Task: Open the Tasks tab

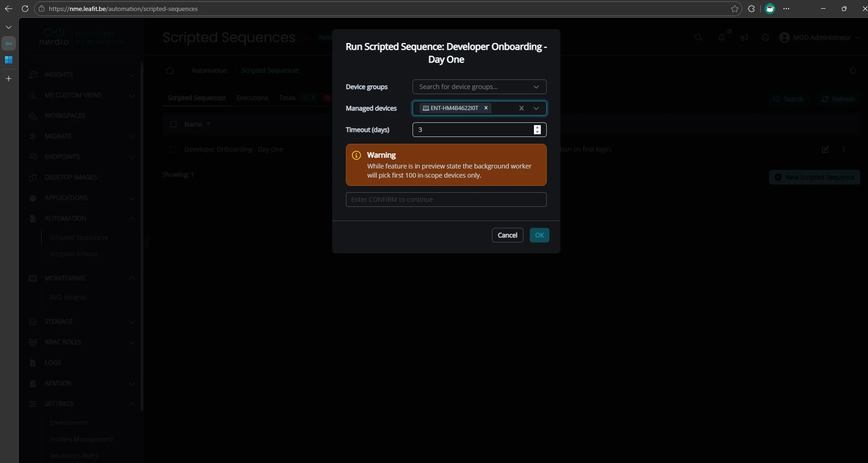Action: coord(287,98)
